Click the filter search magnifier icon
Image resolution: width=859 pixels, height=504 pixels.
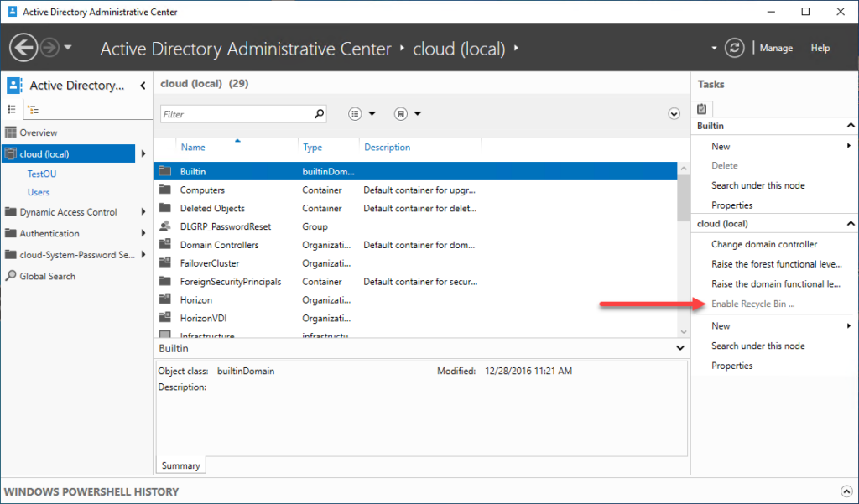[320, 114]
